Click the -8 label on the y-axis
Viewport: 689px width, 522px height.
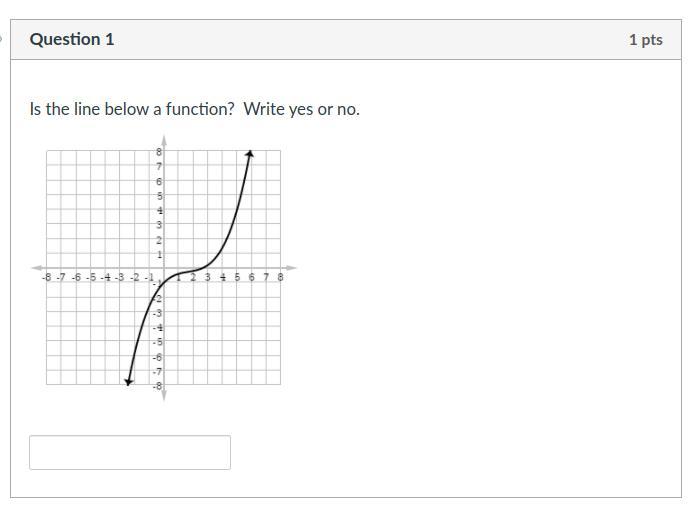point(157,386)
